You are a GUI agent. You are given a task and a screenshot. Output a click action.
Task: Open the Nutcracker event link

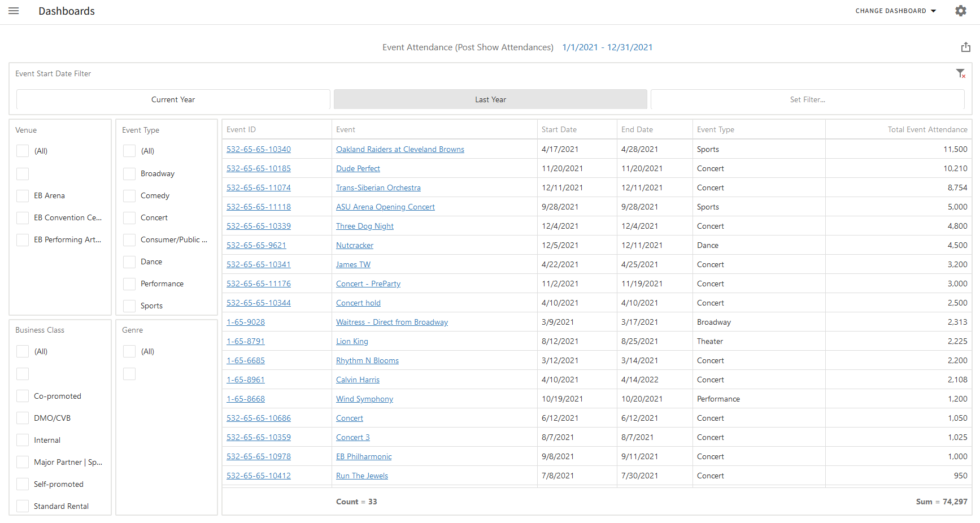(x=355, y=245)
